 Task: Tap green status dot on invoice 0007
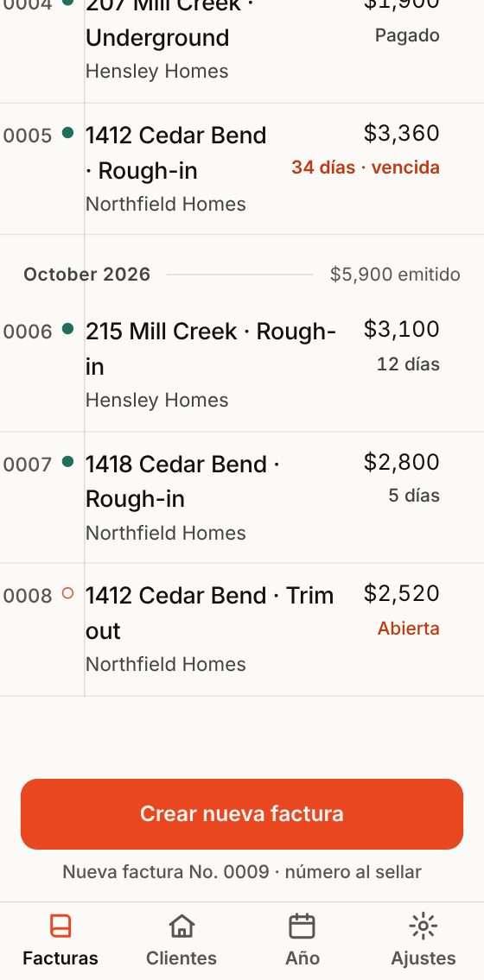click(68, 461)
